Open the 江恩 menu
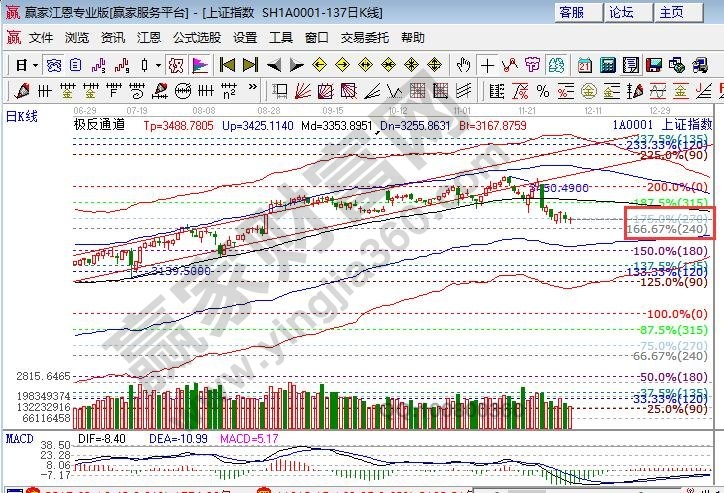 click(149, 37)
